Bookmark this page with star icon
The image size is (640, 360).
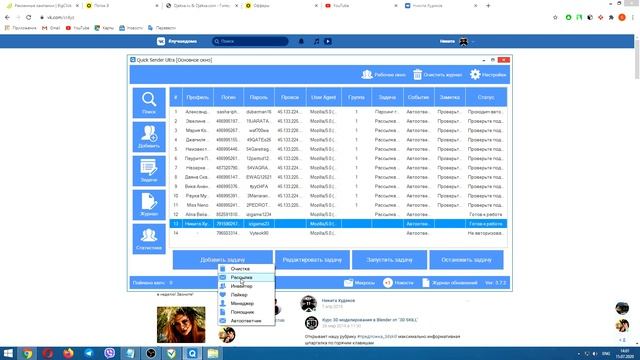[x=555, y=17]
